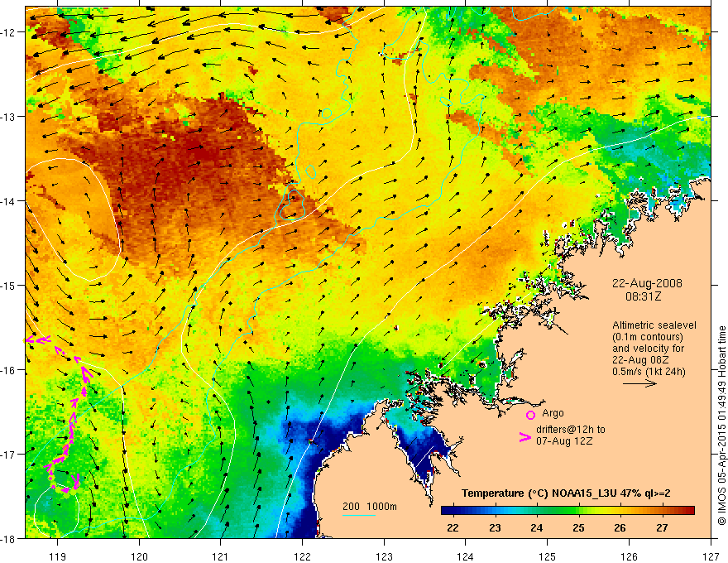Screen dimensions: 728x563
Task: Click the Altimetric sealevel legend text
Action: [x=654, y=325]
